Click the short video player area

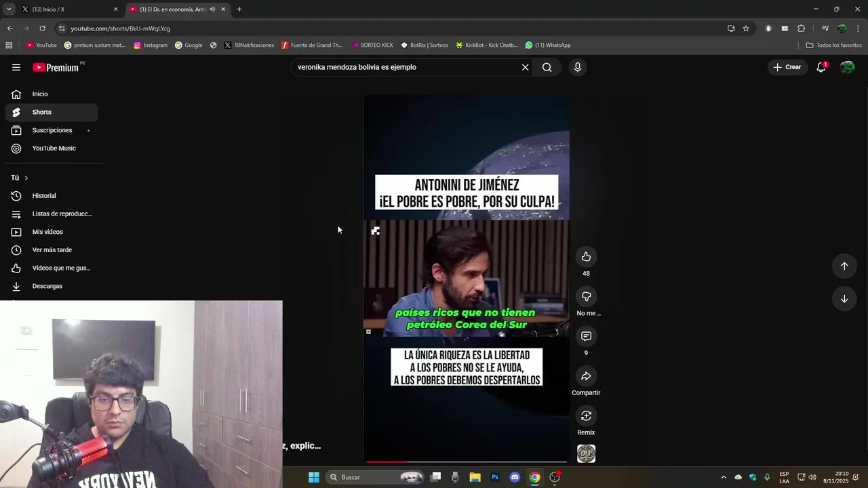coord(467,278)
